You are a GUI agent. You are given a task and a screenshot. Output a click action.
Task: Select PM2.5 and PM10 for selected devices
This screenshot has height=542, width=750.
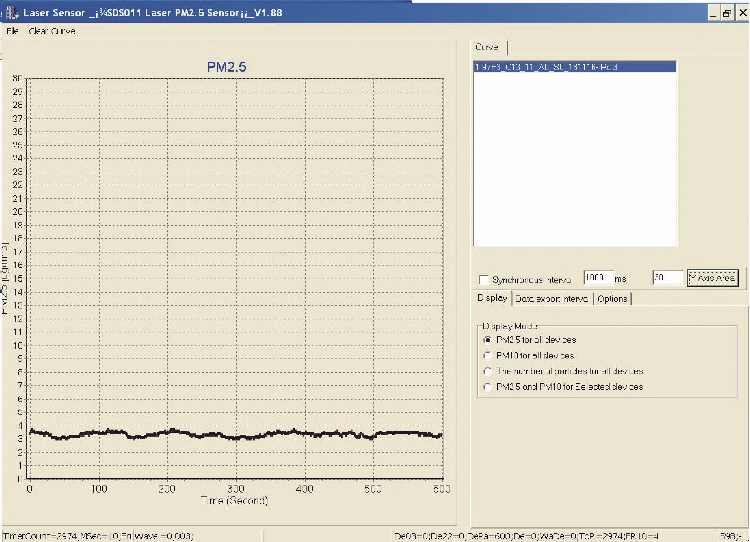[x=487, y=386]
